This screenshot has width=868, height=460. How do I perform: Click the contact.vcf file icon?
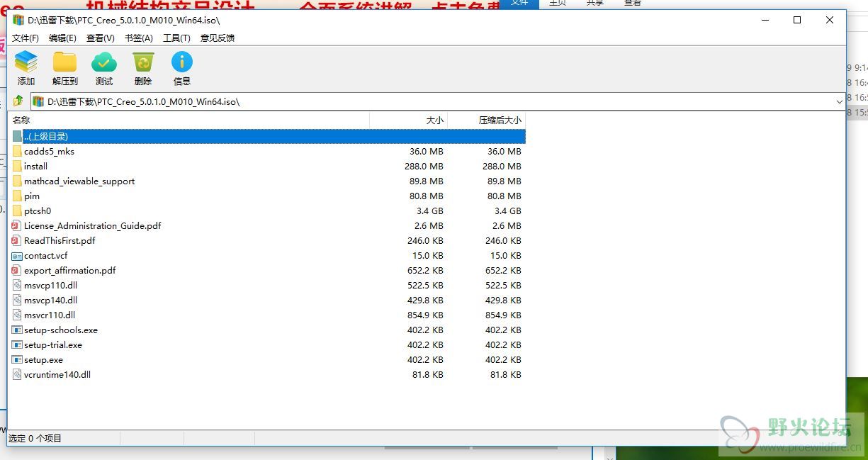point(17,255)
